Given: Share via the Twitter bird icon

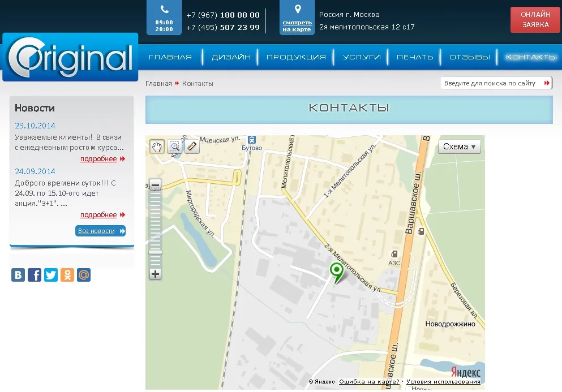Looking at the screenshot, I should (x=51, y=275).
